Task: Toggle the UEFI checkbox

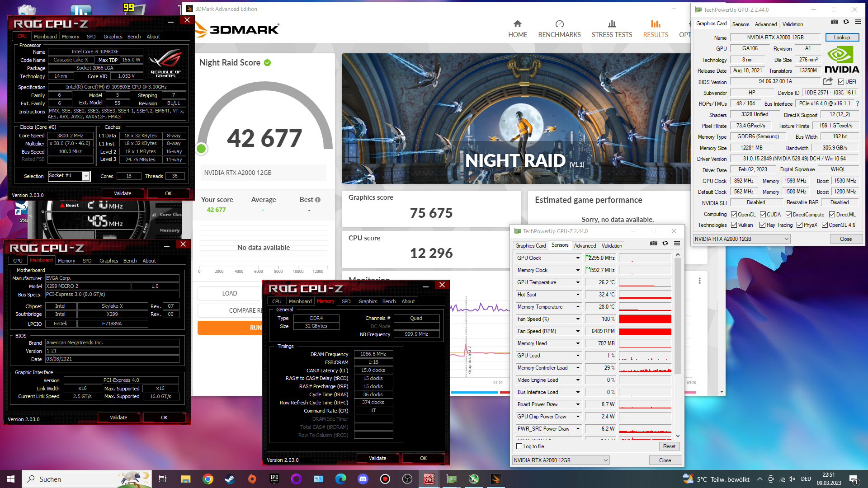Action: click(x=841, y=82)
